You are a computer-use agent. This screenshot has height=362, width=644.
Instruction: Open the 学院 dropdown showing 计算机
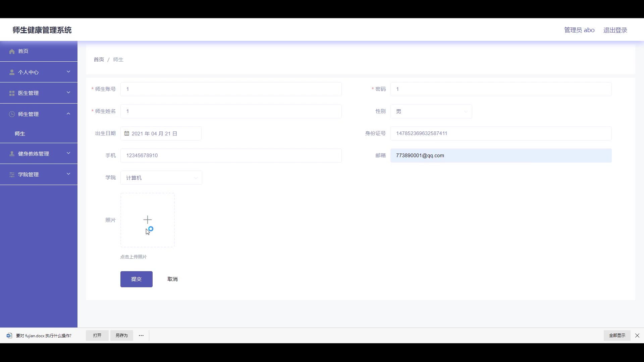[x=161, y=178]
